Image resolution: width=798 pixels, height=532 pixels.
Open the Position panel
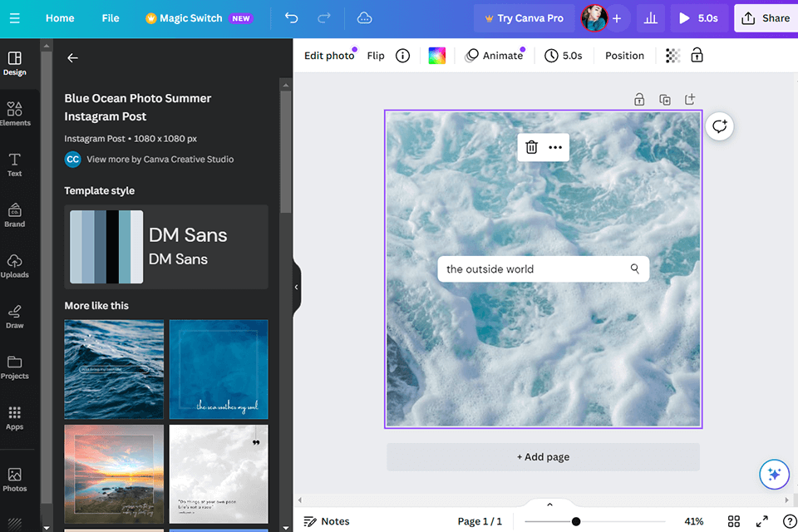click(x=624, y=56)
